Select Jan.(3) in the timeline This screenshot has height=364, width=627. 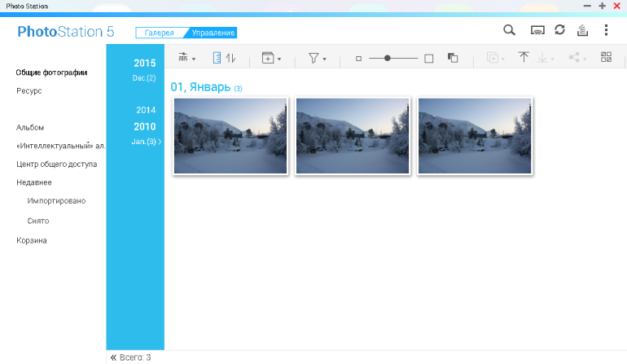click(144, 142)
